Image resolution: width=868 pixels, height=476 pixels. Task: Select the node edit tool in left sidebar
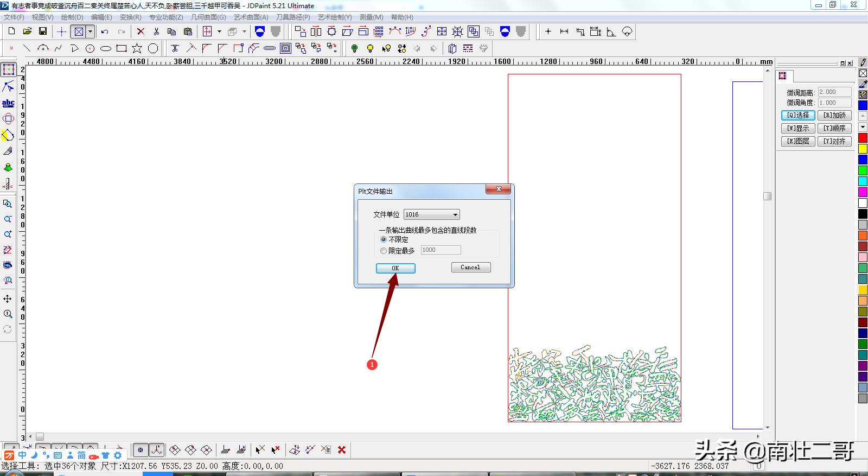coord(8,86)
